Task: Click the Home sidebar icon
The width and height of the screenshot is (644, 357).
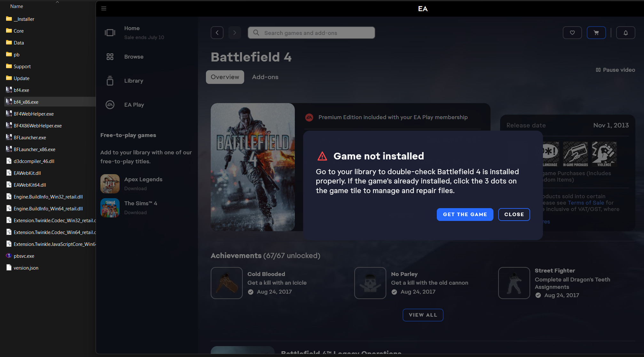Action: (110, 33)
